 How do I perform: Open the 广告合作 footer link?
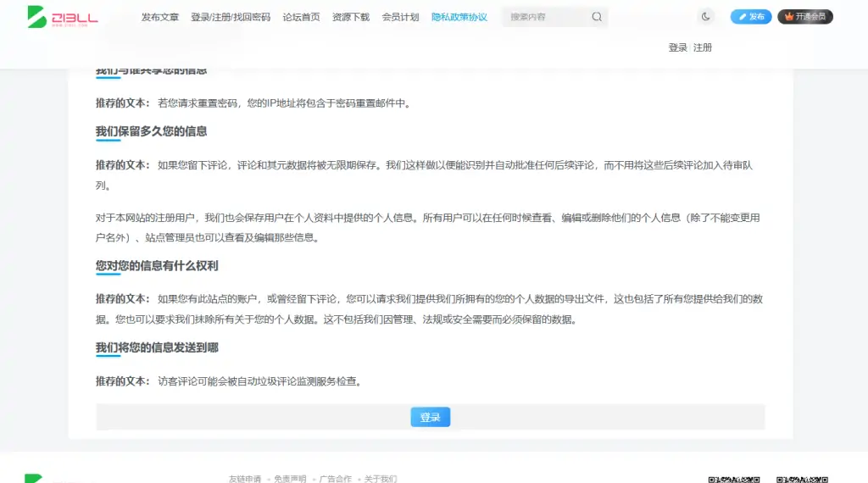335,479
